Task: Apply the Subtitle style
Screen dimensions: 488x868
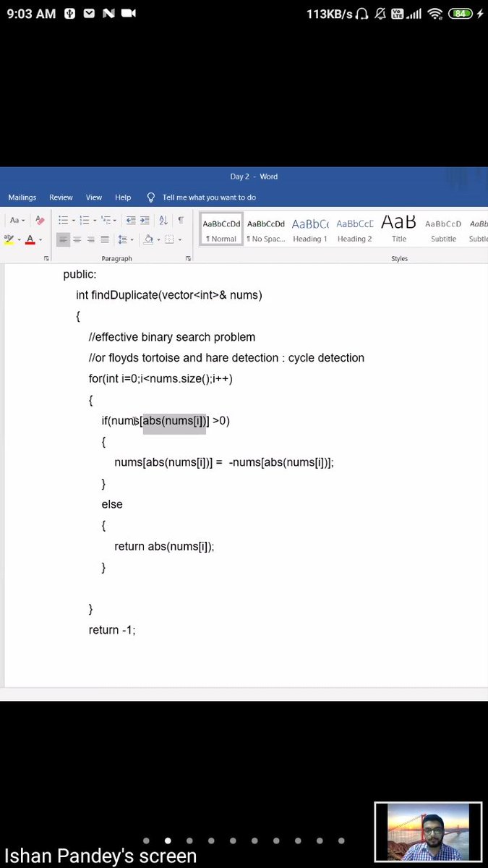Action: (443, 229)
